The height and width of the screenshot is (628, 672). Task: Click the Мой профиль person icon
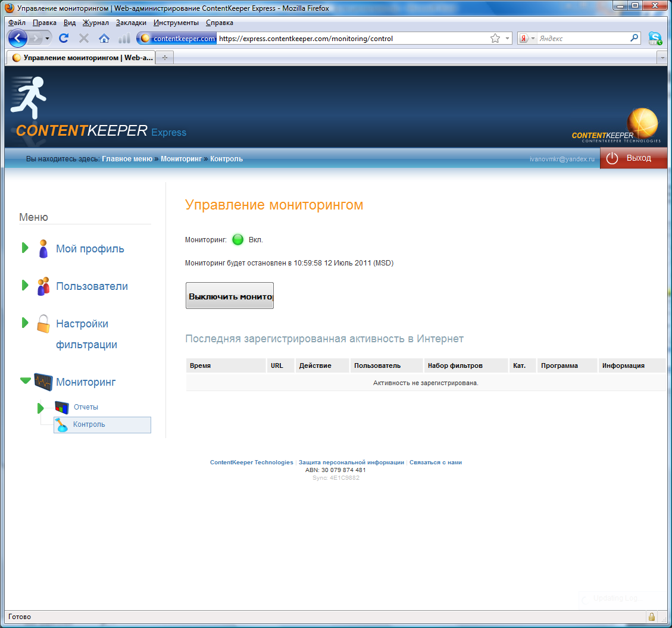(43, 249)
